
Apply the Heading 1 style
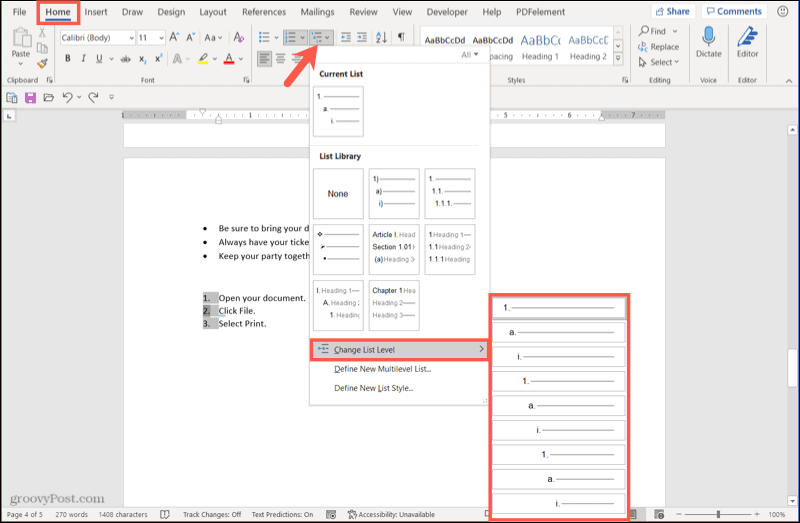click(540, 47)
